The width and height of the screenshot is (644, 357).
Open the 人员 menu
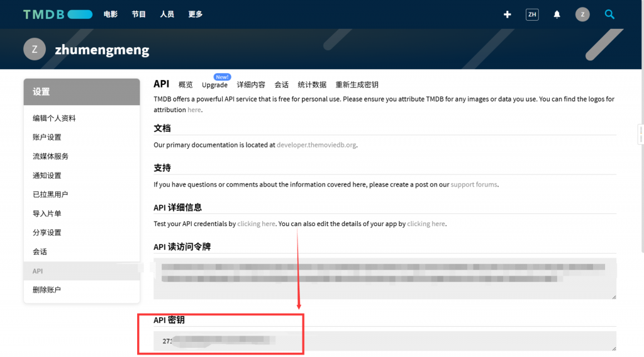coord(167,14)
